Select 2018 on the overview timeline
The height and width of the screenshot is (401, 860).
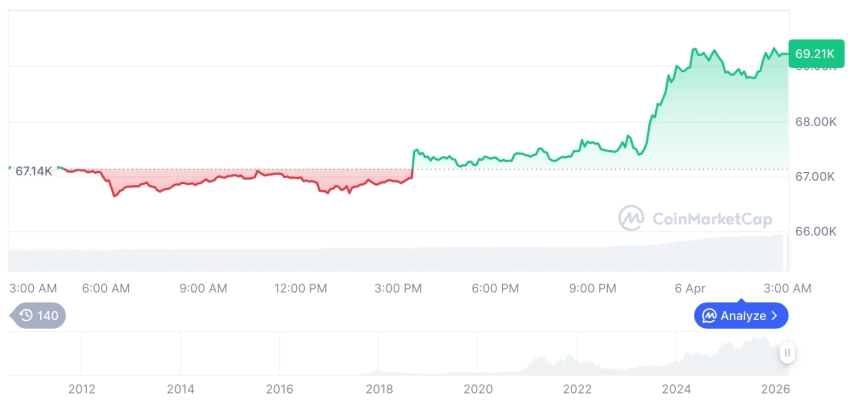pyautogui.click(x=379, y=389)
